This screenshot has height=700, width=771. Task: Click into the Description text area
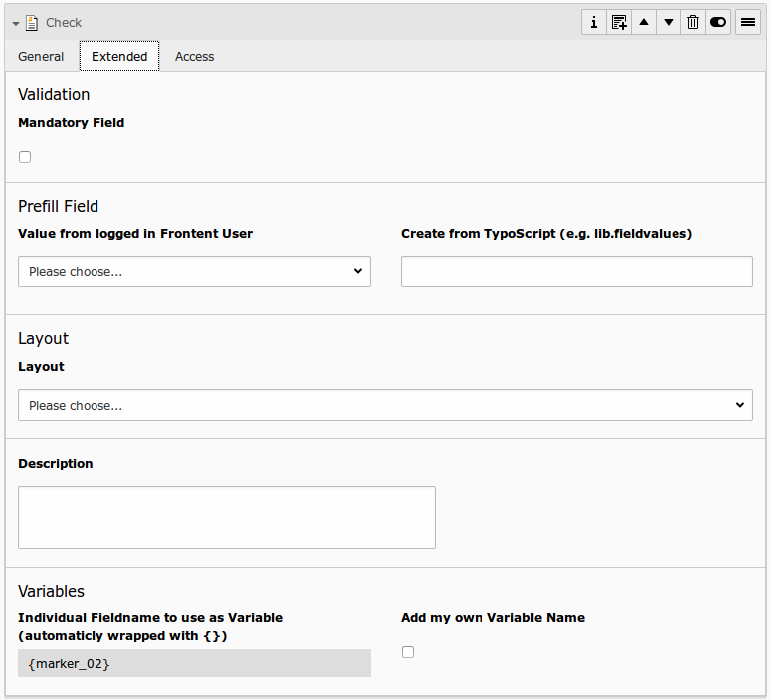pyautogui.click(x=227, y=517)
